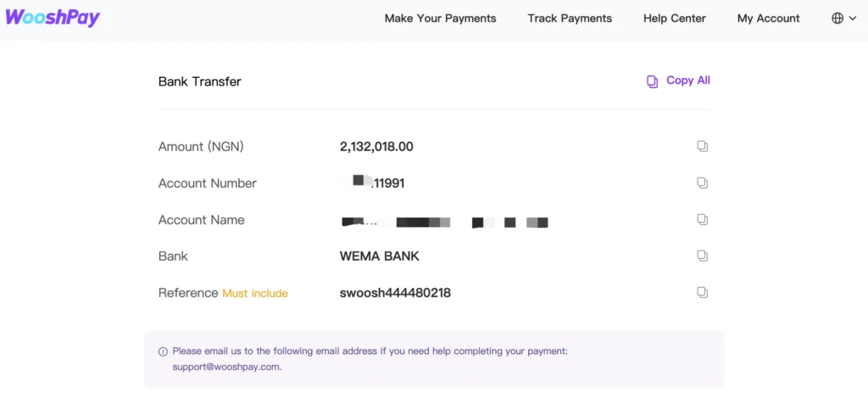868x398 pixels.
Task: Open Make Your Payments menu
Action: pyautogui.click(x=440, y=19)
